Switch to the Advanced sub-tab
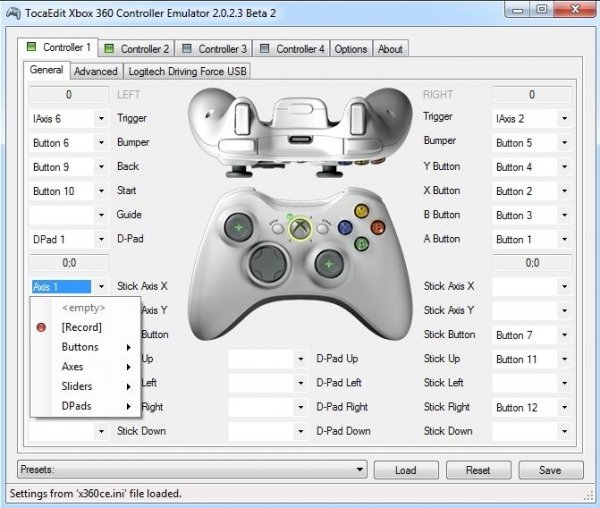This screenshot has height=508, width=600. pos(96,71)
